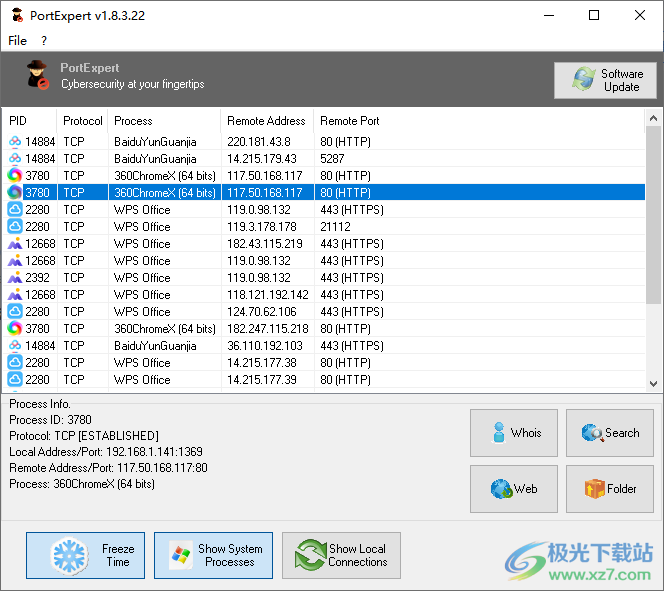Select the 14.215.177.39 address cell

click(x=262, y=380)
